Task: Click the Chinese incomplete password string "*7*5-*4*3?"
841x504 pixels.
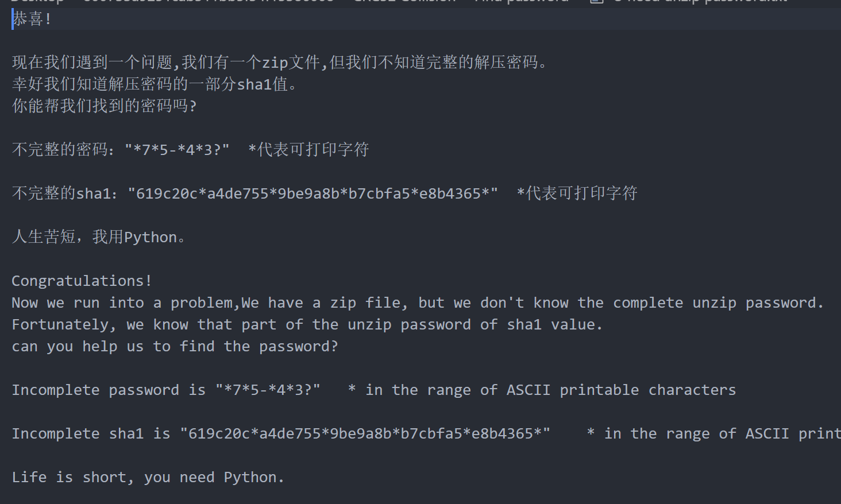Action: [x=177, y=150]
